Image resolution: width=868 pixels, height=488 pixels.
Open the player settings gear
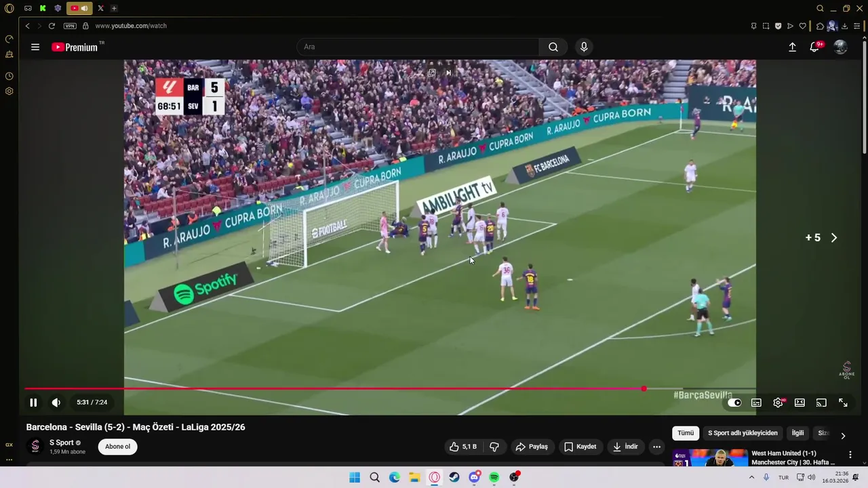point(778,403)
